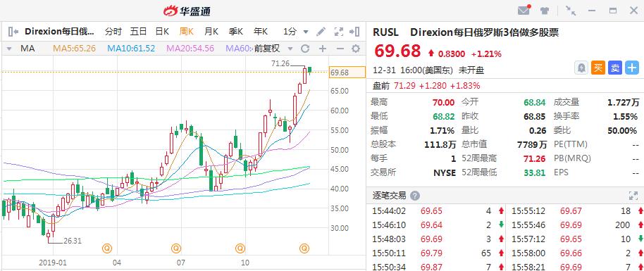Select the 15:57:12 trade row
The width and height of the screenshot is (644, 271).
(x=574, y=239)
